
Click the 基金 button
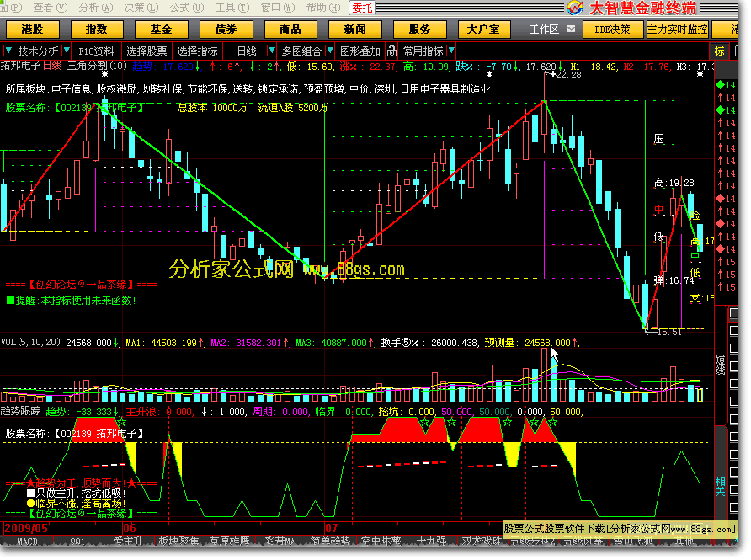pyautogui.click(x=161, y=29)
